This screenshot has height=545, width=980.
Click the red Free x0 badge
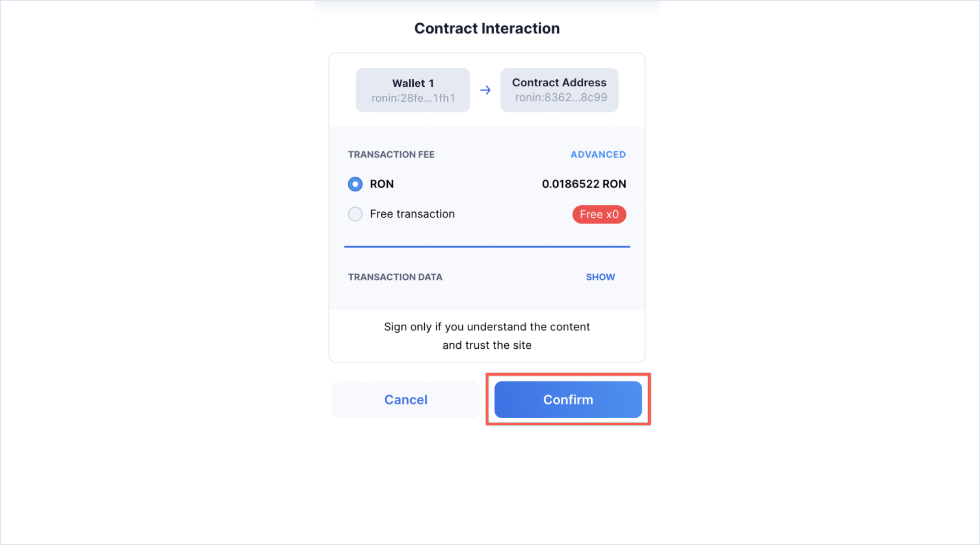599,214
